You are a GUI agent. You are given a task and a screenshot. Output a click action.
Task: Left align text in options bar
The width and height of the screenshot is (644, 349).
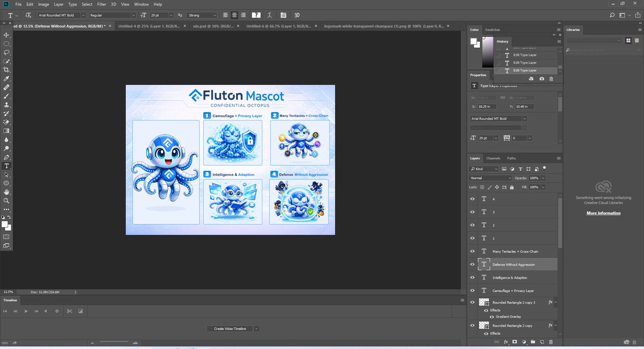(225, 15)
